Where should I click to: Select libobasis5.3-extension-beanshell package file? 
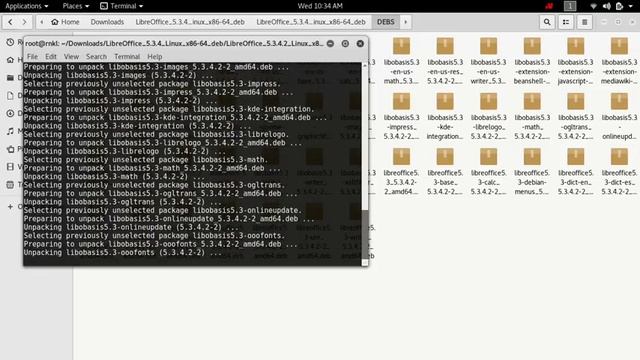532,61
